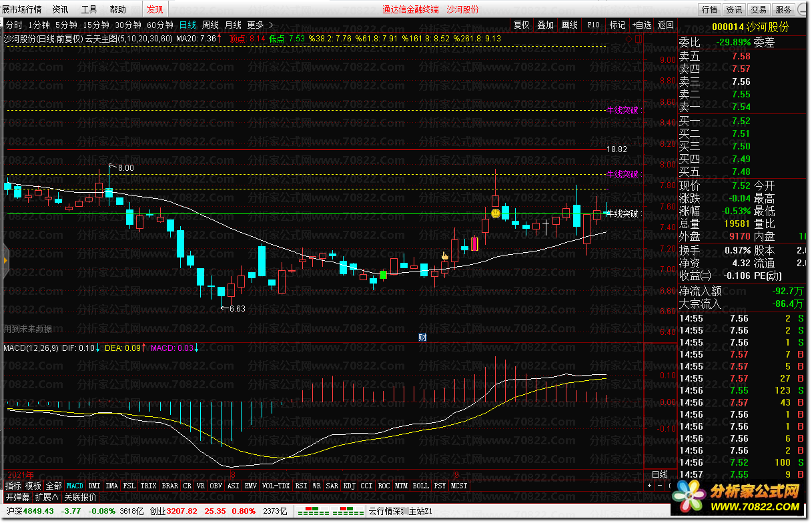Select the BRAR indicator tab
The height and width of the screenshot is (523, 812).
[169, 486]
